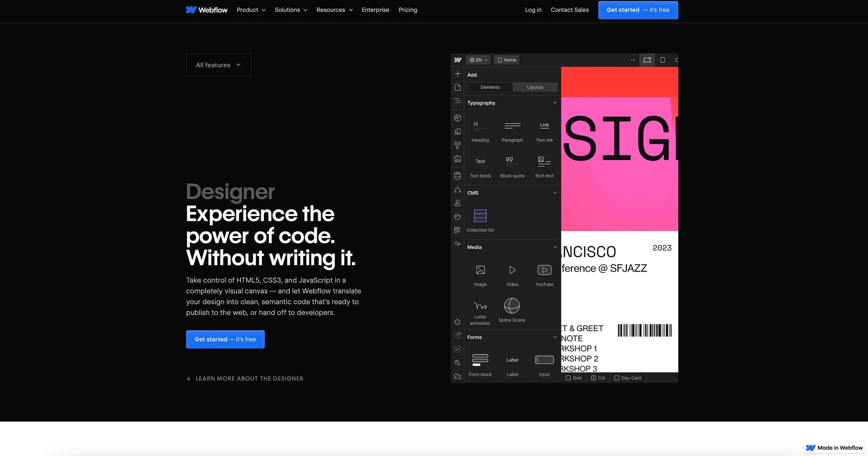Screen dimensions: 868x456
Task: Switch to the Layouts tab
Action: click(x=535, y=87)
